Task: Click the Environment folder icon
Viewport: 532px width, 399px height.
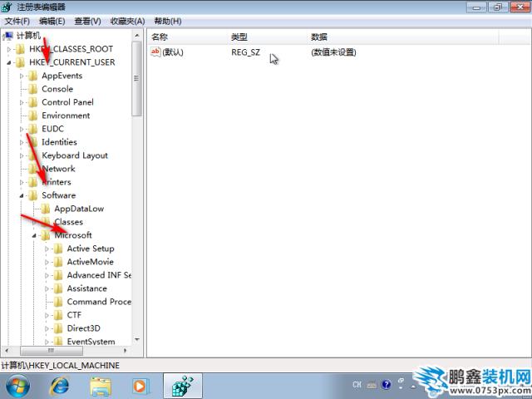Action: [x=33, y=116]
